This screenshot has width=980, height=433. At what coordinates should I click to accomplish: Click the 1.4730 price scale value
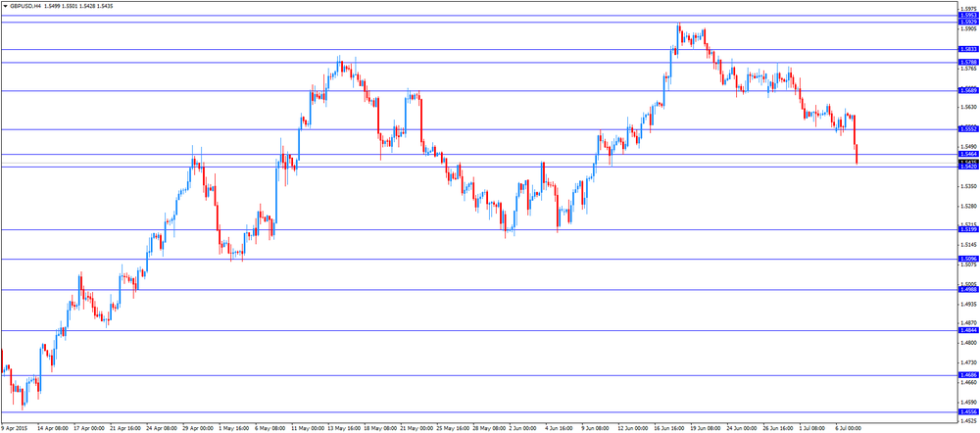coord(969,362)
